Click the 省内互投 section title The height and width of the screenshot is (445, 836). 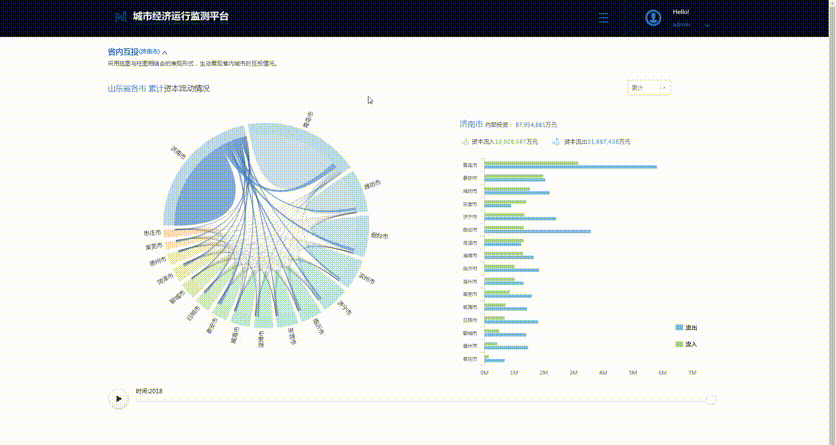(123, 52)
